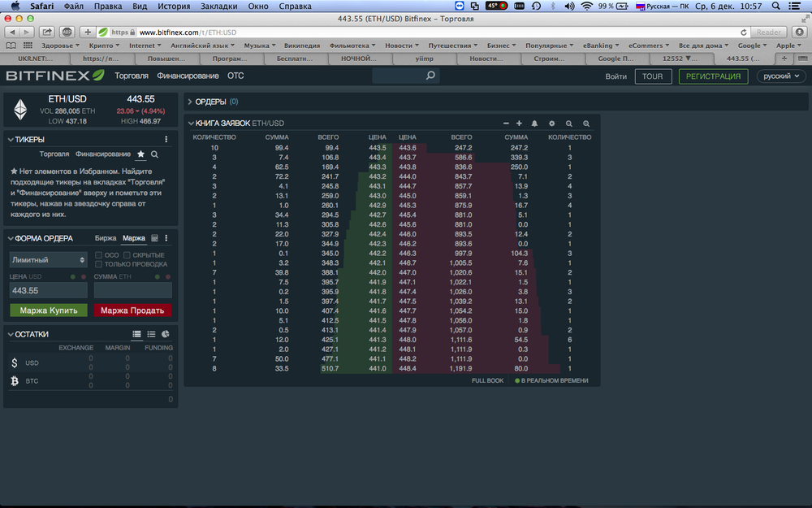
Task: Zoom in the order book depth
Action: point(586,124)
